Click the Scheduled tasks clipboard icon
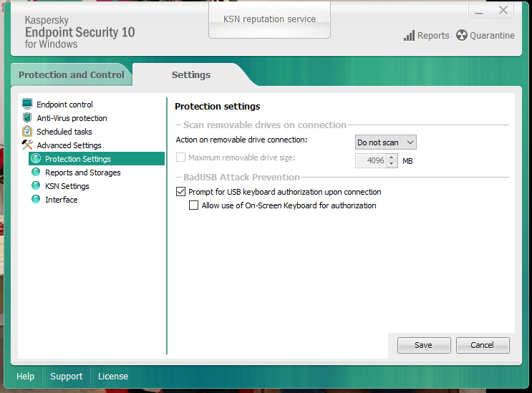Screen dimensions: 532x393 (27, 131)
